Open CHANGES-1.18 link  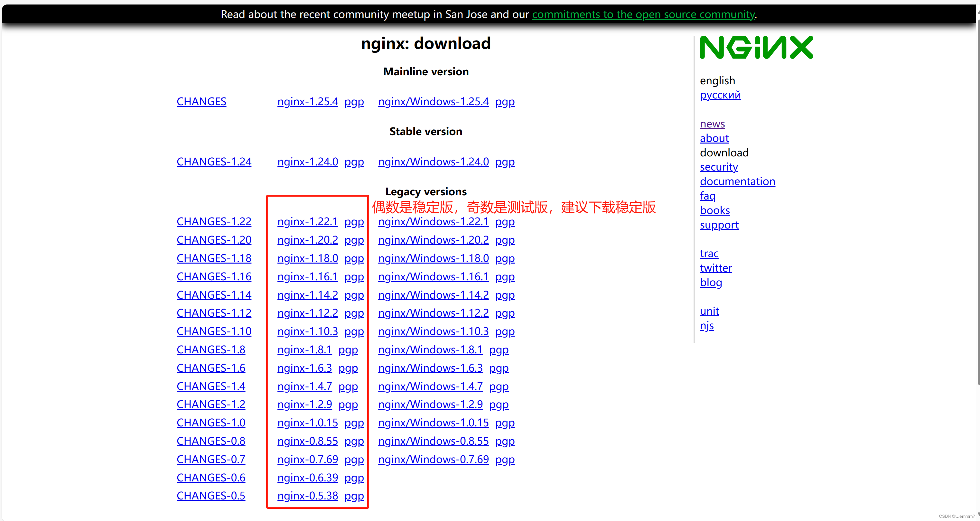[x=214, y=258]
